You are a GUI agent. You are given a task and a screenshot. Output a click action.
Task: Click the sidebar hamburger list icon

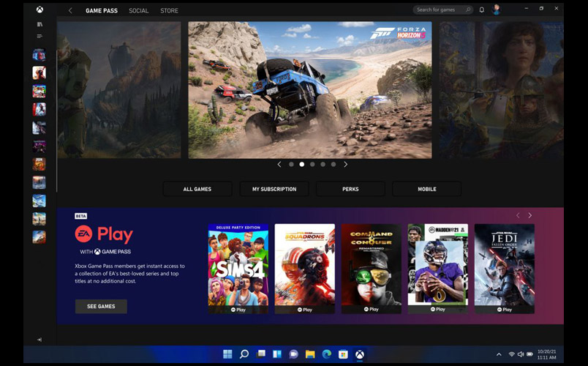[x=39, y=36]
